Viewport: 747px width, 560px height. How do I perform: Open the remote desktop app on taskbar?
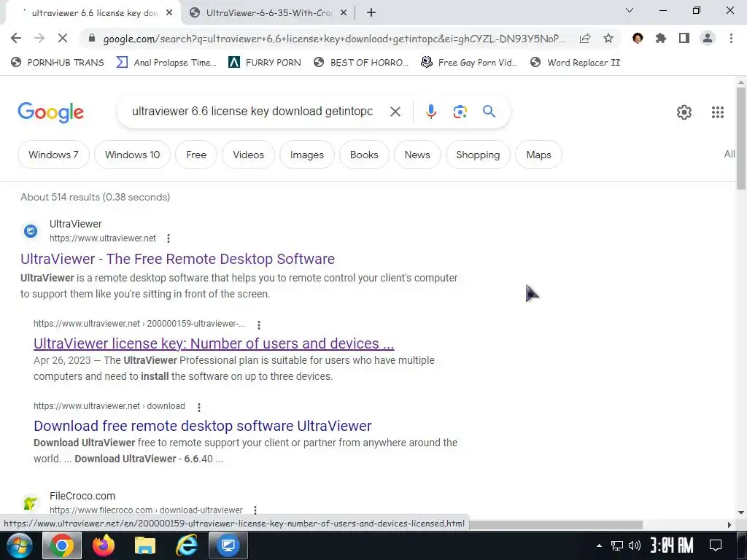pyautogui.click(x=228, y=545)
